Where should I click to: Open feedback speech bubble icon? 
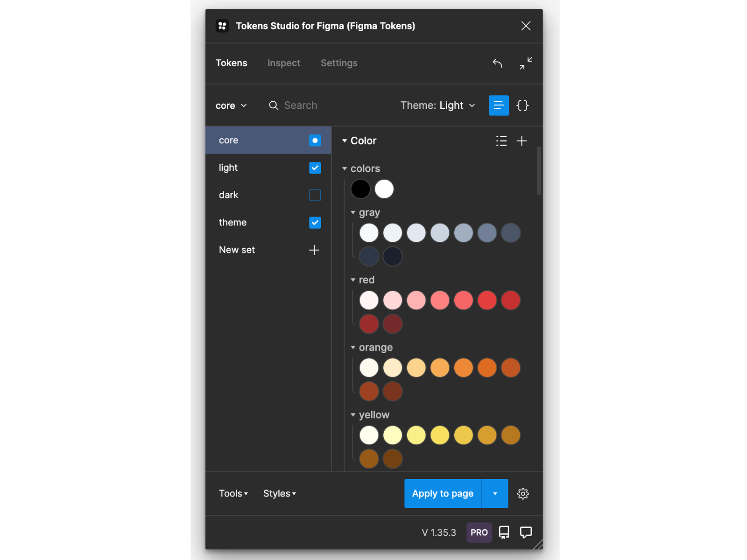tap(526, 532)
